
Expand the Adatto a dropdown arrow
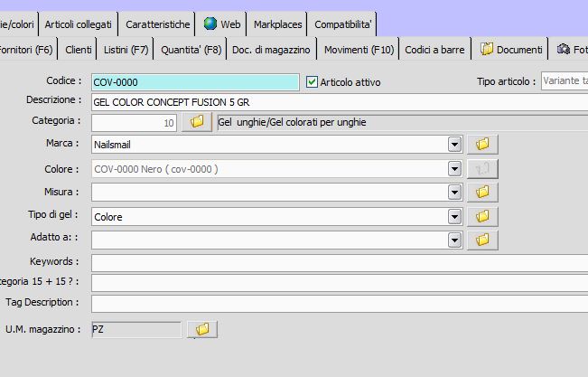click(x=454, y=240)
